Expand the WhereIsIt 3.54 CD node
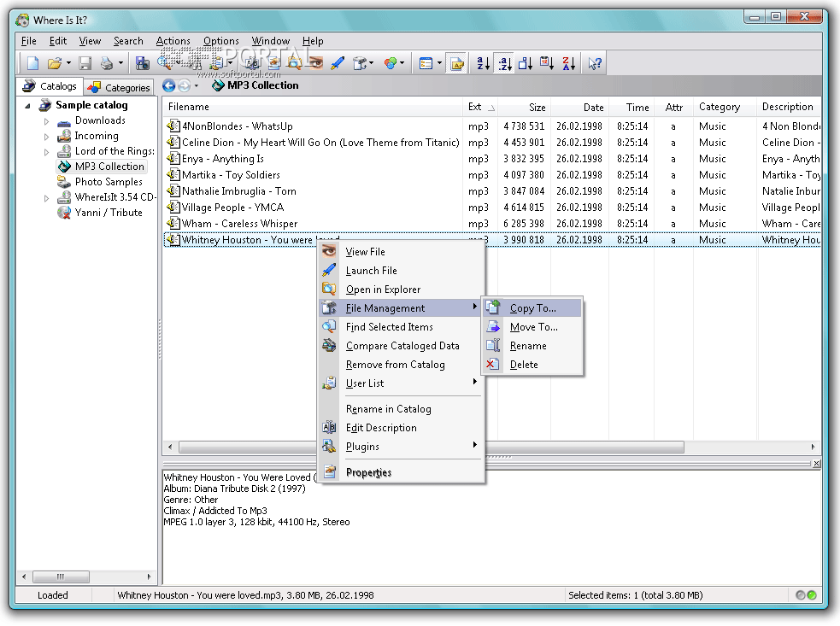 47,198
